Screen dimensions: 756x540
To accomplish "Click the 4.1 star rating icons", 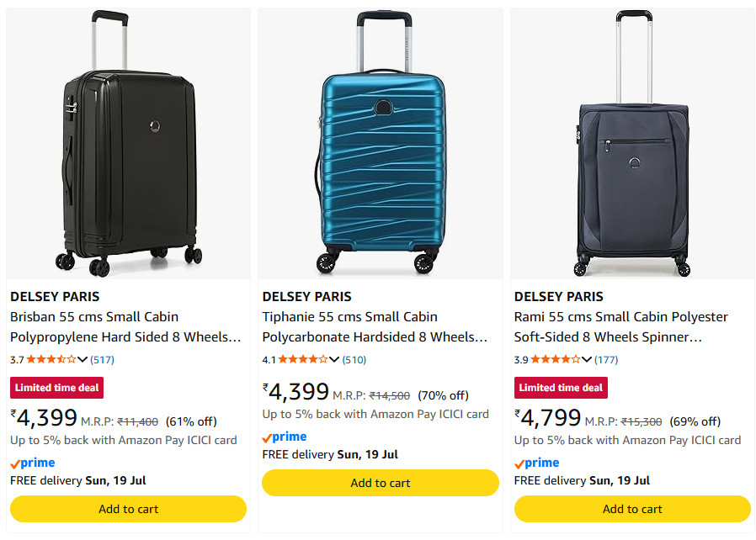I will (x=303, y=359).
